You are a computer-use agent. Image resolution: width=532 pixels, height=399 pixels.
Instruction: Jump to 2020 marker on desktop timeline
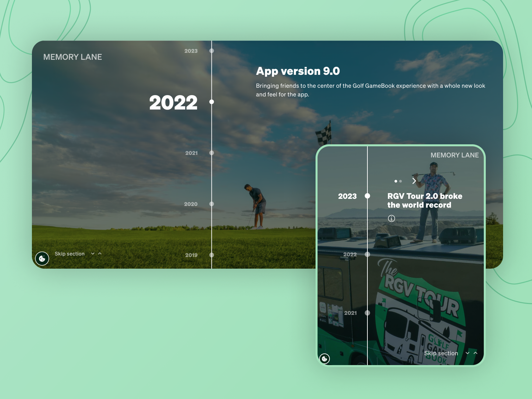(x=211, y=204)
